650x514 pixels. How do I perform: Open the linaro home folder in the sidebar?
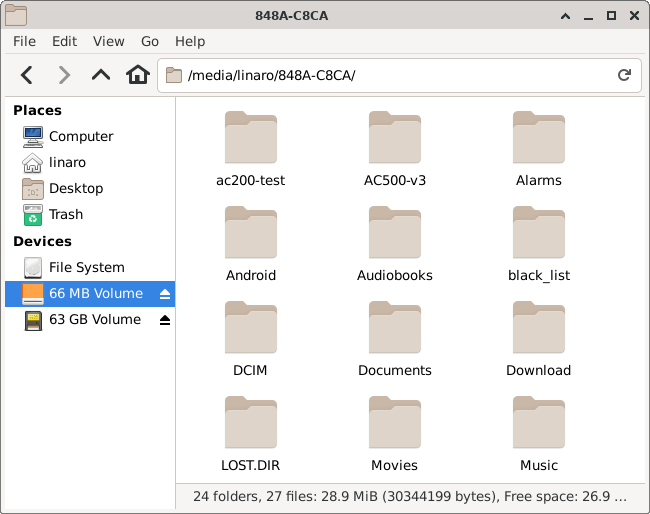click(x=90, y=162)
